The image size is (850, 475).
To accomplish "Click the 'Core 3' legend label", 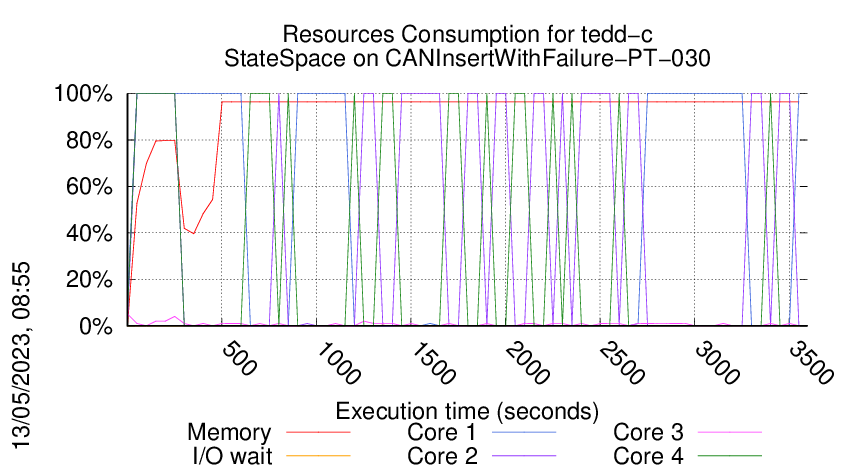I will (x=648, y=433).
